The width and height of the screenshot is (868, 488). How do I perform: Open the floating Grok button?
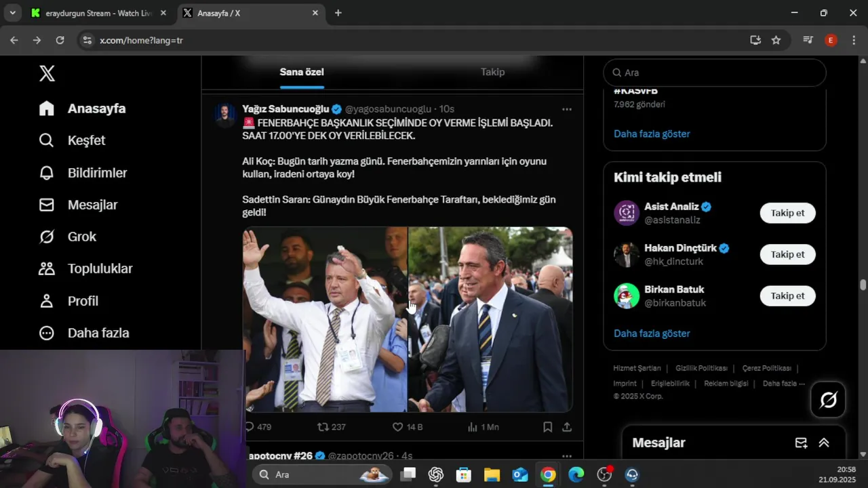(828, 400)
